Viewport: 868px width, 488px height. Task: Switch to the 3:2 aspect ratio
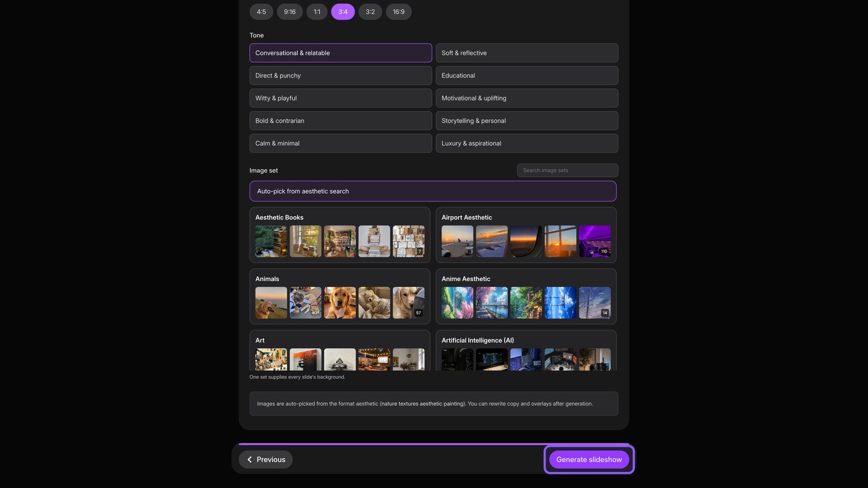(370, 12)
